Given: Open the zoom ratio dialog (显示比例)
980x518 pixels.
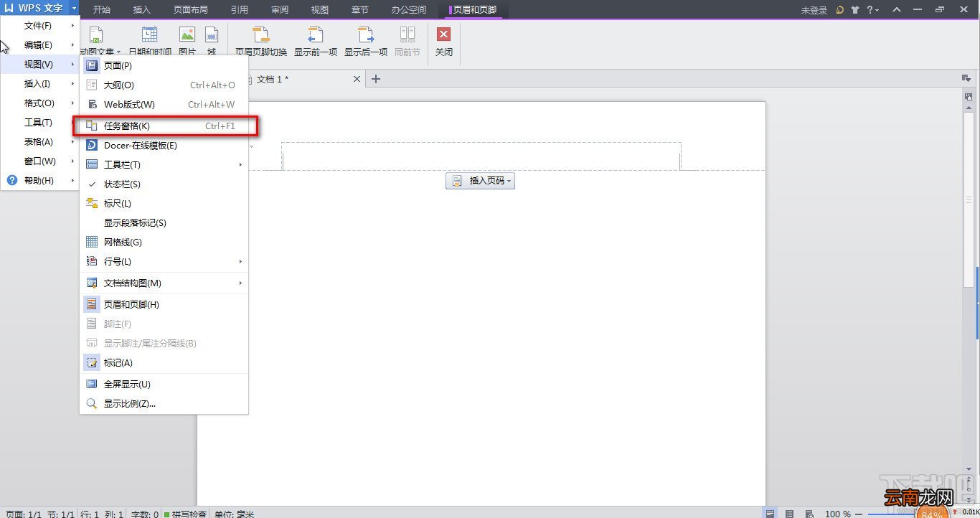Looking at the screenshot, I should click(164, 404).
